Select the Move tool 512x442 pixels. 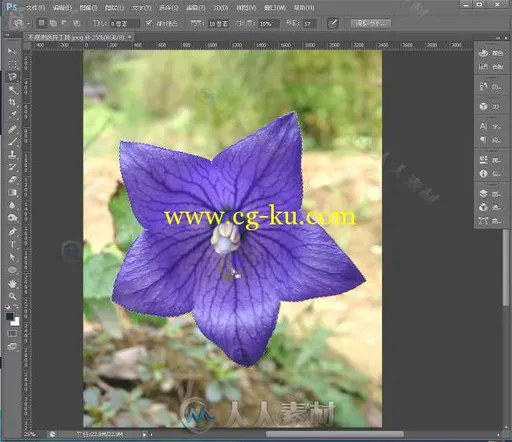pyautogui.click(x=12, y=51)
